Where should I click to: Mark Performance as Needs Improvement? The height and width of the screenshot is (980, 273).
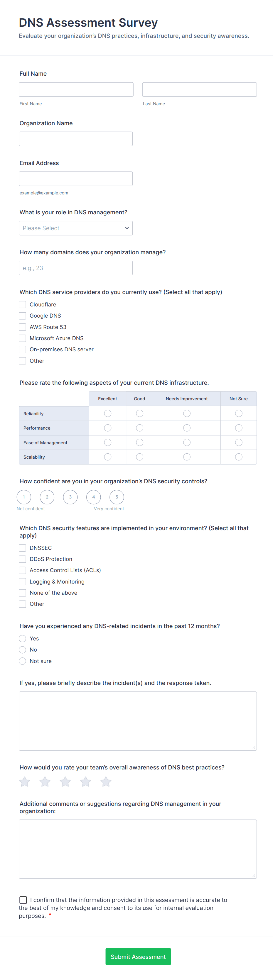coord(187,428)
